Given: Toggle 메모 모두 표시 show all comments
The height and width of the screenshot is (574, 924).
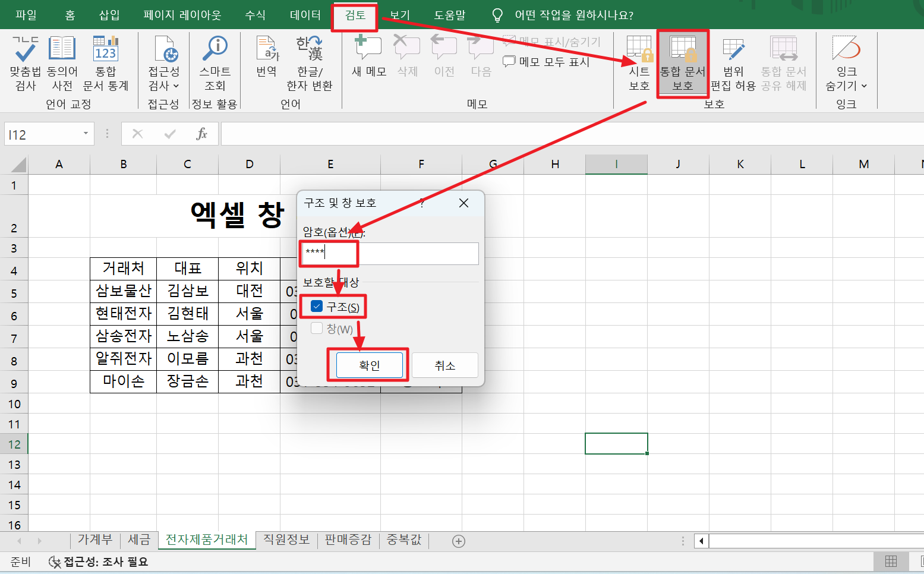Looking at the screenshot, I should pos(547,61).
